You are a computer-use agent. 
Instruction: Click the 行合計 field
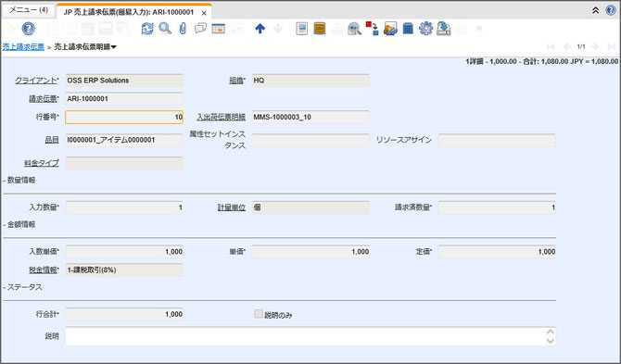[124, 314]
